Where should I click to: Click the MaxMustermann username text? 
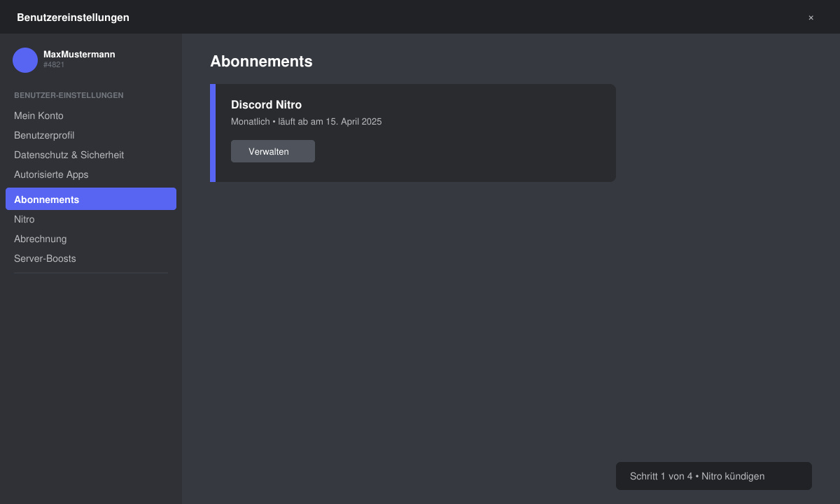coord(79,54)
